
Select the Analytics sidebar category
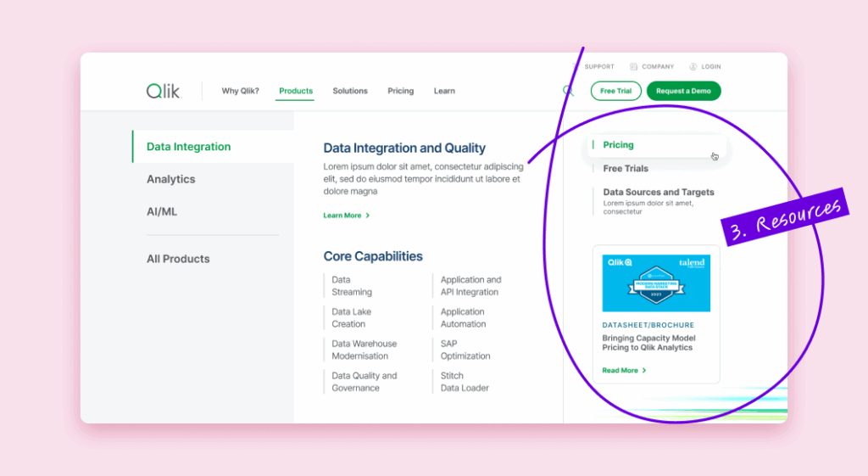click(x=170, y=179)
